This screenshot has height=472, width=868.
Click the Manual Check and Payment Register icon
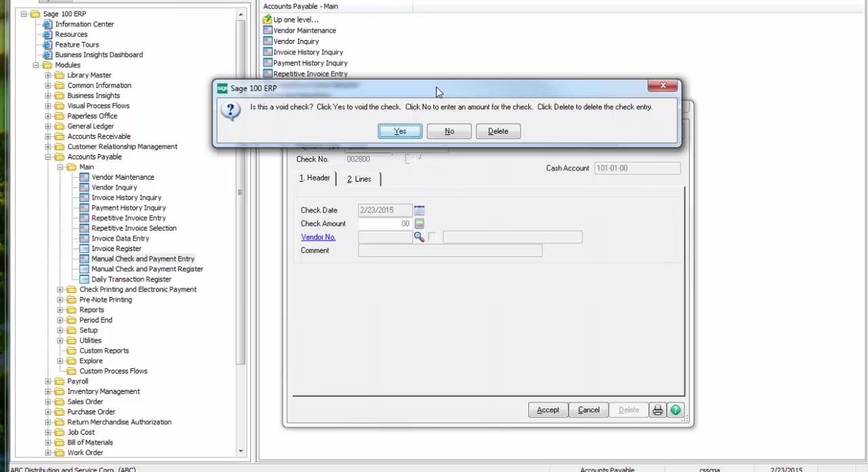pyautogui.click(x=84, y=269)
